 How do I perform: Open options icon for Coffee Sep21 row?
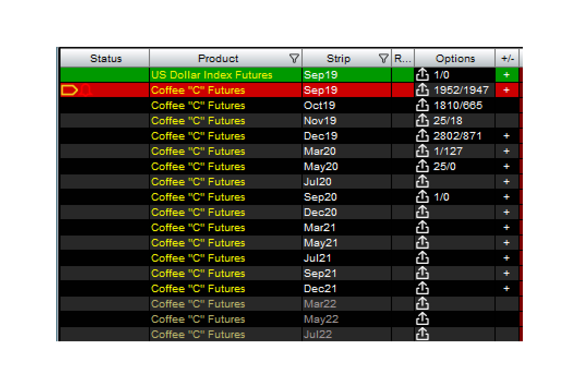pos(422,273)
